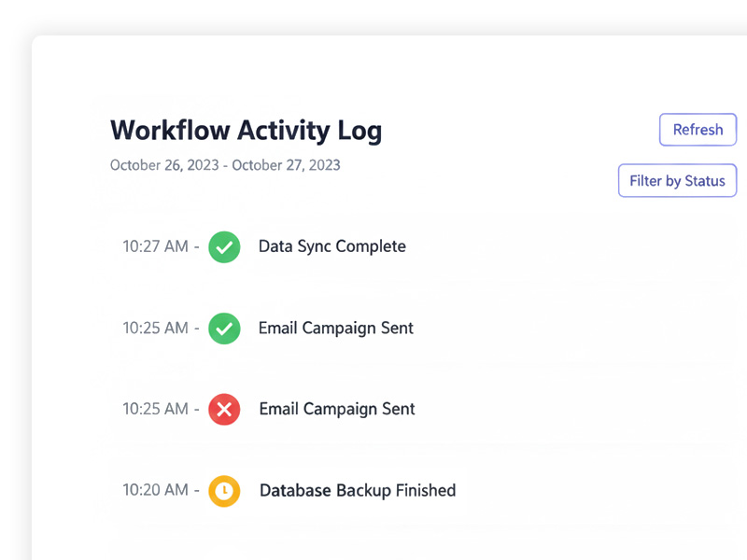This screenshot has height=560, width=747.
Task: Click the dash after the 10:20 AM time
Action: [196, 490]
